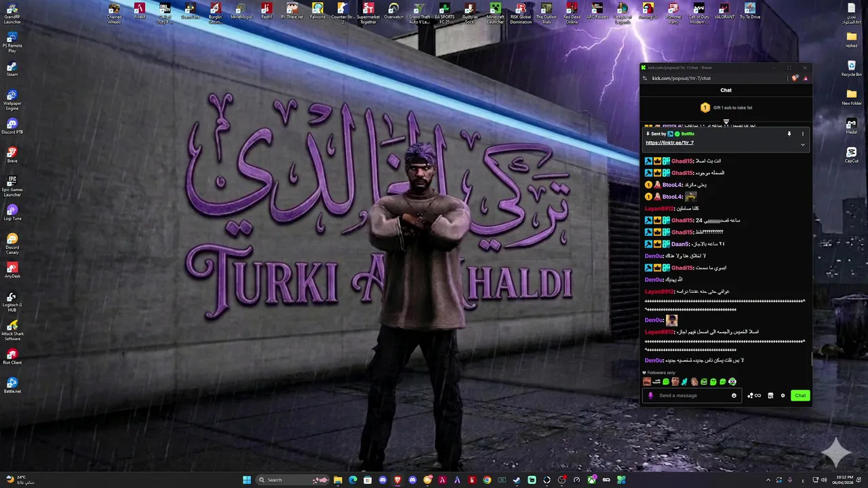Open the Logi Tune desktop icon
This screenshot has width=868, height=488.
(12, 213)
